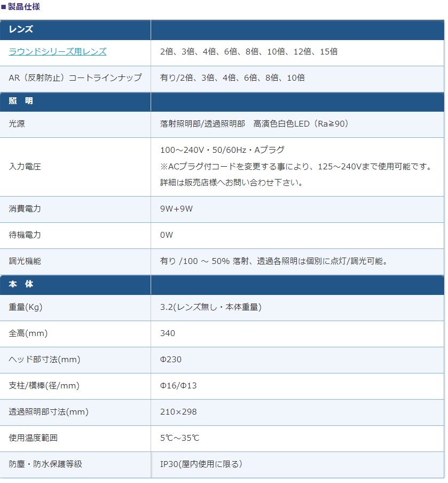Click the ヘッド部寸法(mm) row label
Viewport: 448px width, 483px height.
click(44, 360)
